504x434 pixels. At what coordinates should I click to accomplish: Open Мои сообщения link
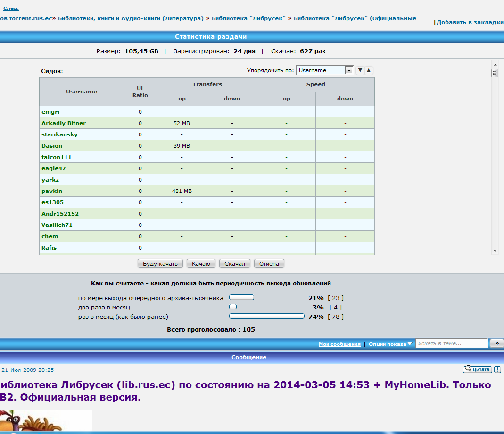point(339,344)
